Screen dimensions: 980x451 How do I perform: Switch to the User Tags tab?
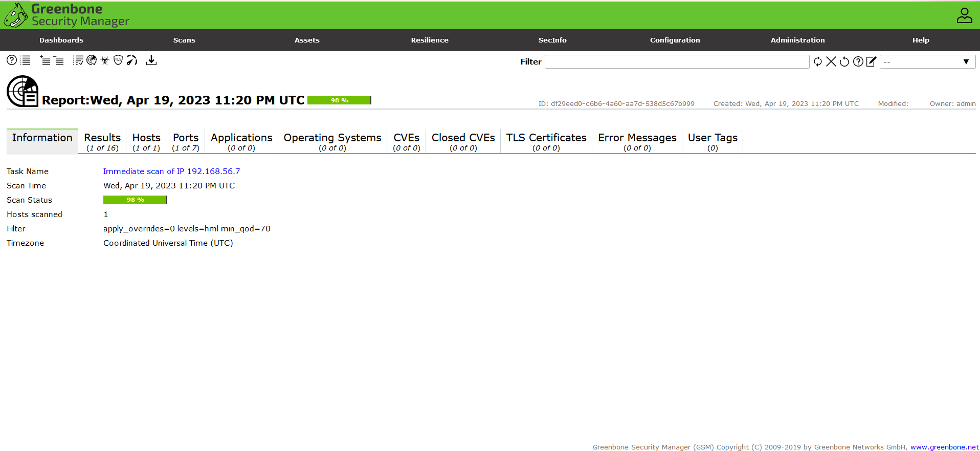(712, 141)
